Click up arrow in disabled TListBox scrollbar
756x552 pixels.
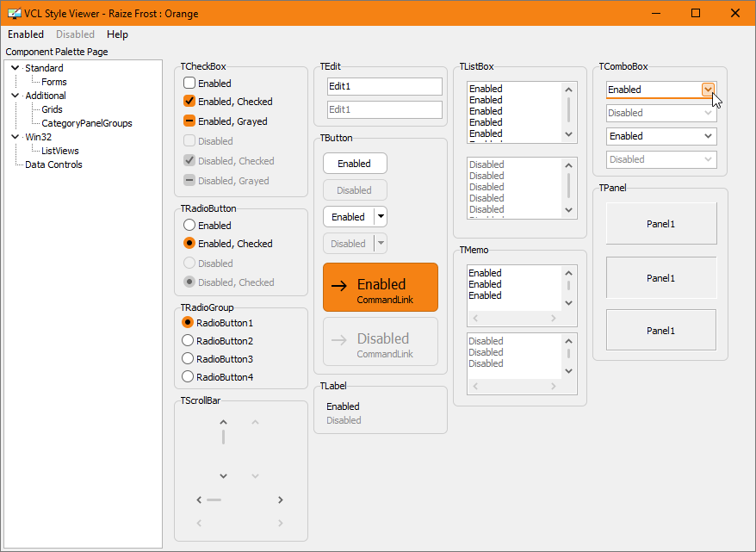(x=568, y=165)
